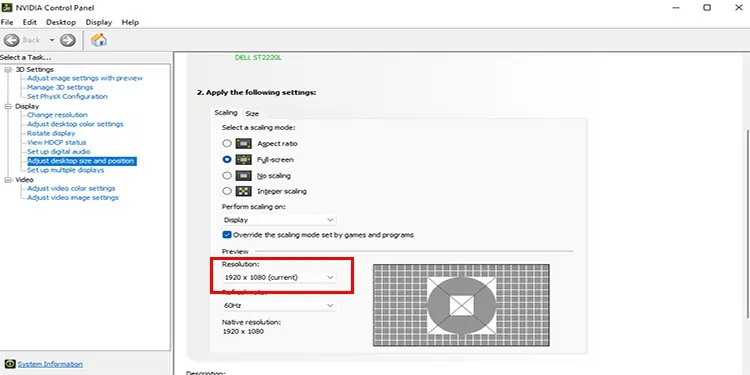Toggle Override the scaling mode checkbox

click(x=227, y=235)
